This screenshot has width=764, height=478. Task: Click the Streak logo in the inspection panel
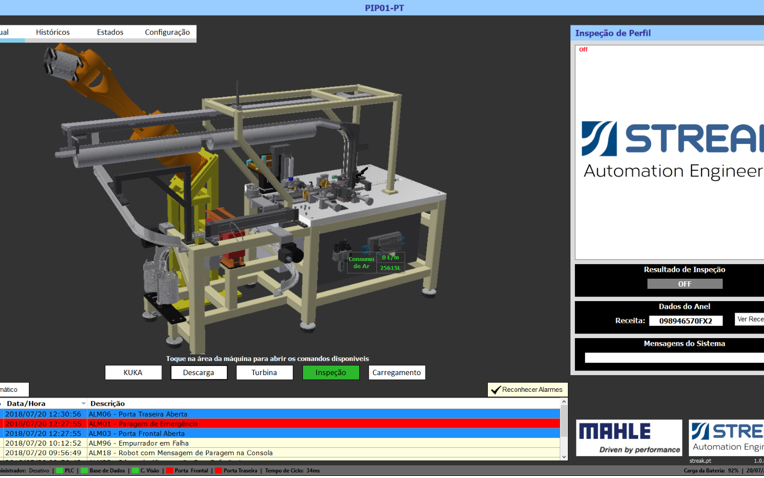[670, 150]
